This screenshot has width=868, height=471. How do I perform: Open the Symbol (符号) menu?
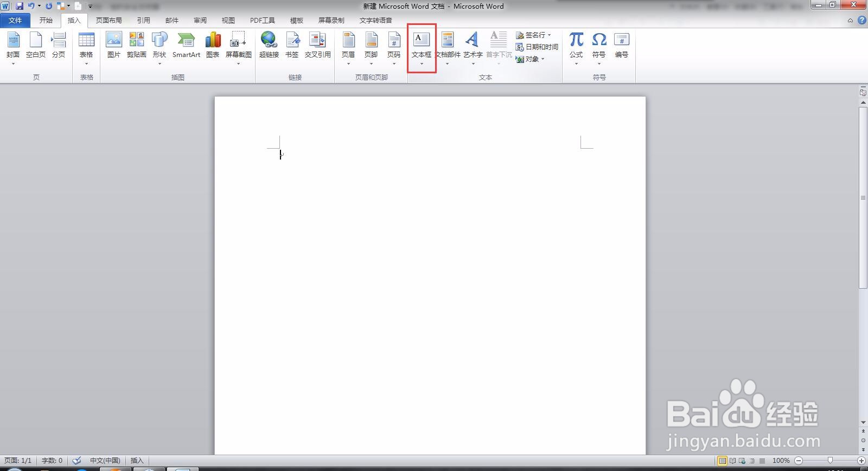599,48
